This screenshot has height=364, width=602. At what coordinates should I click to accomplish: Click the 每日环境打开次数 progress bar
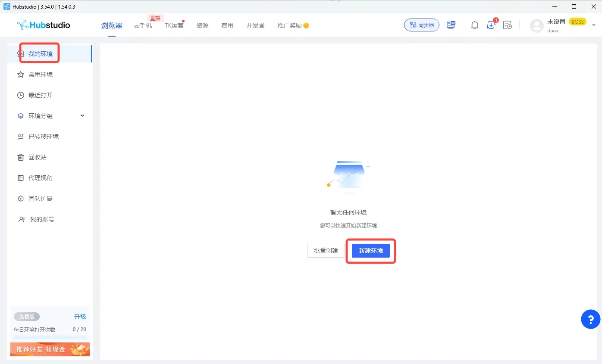click(x=50, y=337)
